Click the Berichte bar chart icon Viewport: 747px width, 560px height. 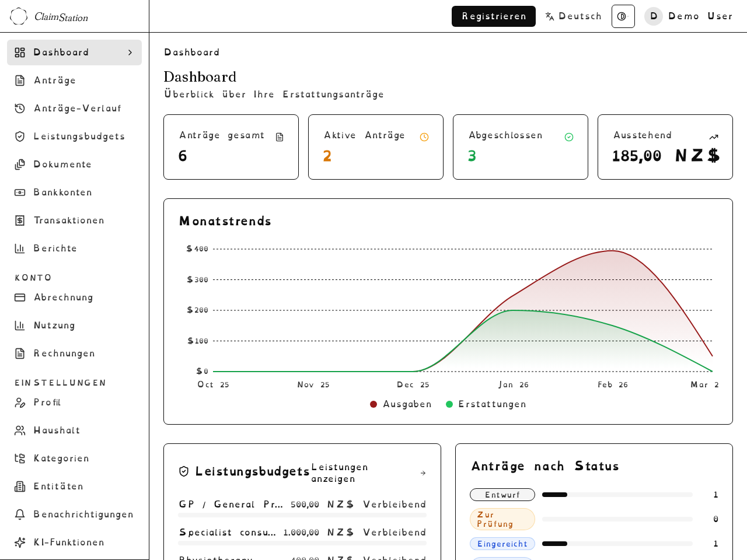tap(20, 249)
